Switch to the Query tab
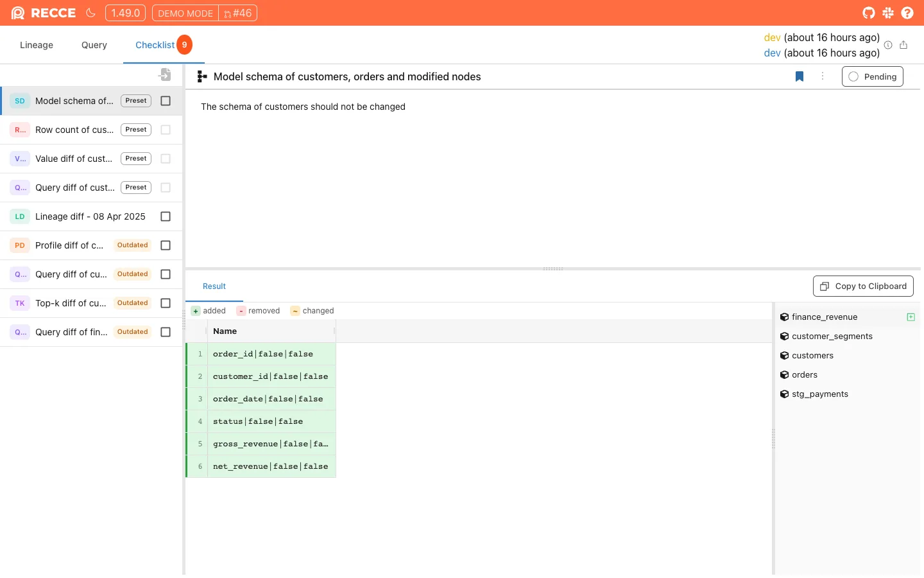Image resolution: width=924 pixels, height=578 pixels. coord(94,45)
